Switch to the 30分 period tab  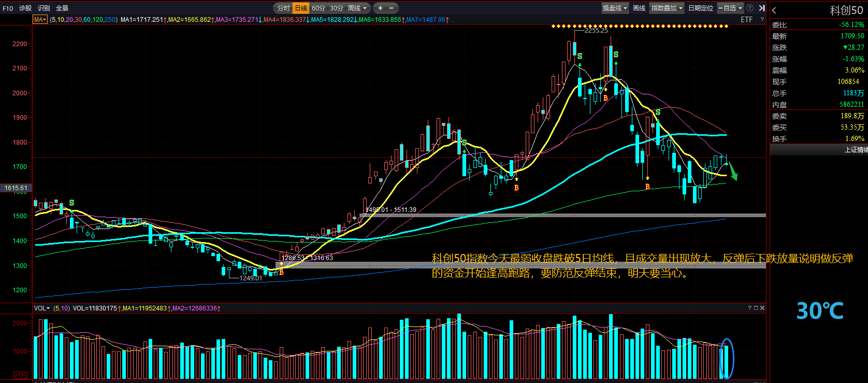337,8
